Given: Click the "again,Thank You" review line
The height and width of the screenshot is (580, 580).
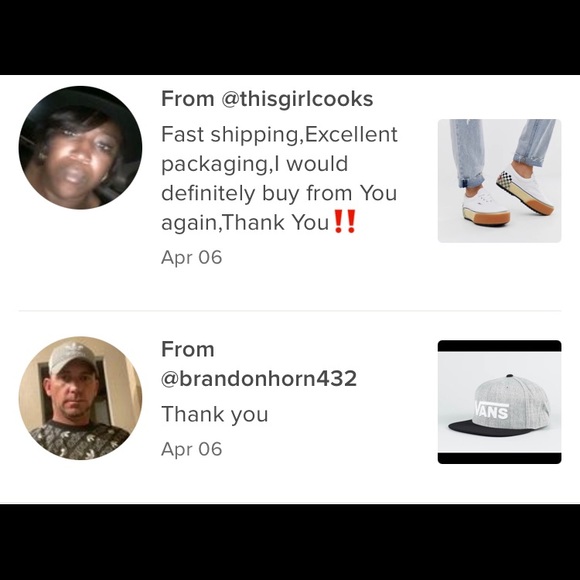Looking at the screenshot, I should coord(245,222).
